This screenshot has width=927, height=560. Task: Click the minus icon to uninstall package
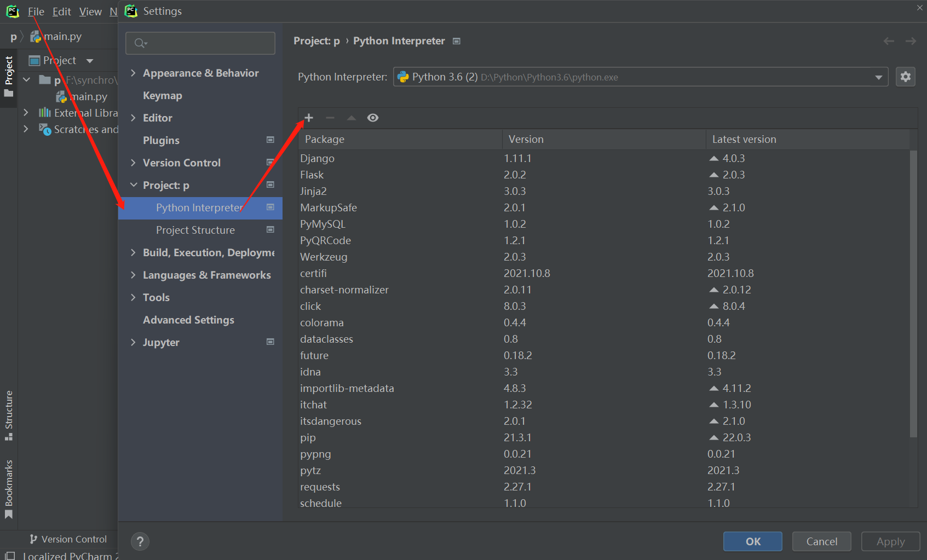[x=330, y=118]
